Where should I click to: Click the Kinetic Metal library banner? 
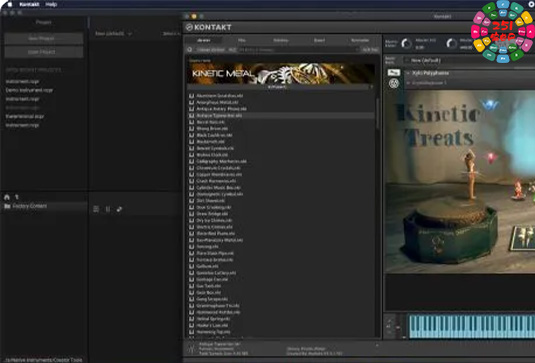point(281,73)
